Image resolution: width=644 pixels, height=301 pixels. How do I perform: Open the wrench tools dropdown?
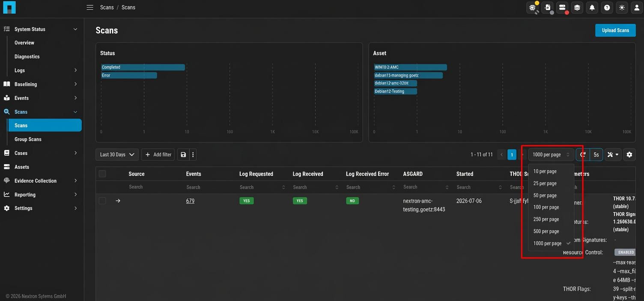click(613, 154)
